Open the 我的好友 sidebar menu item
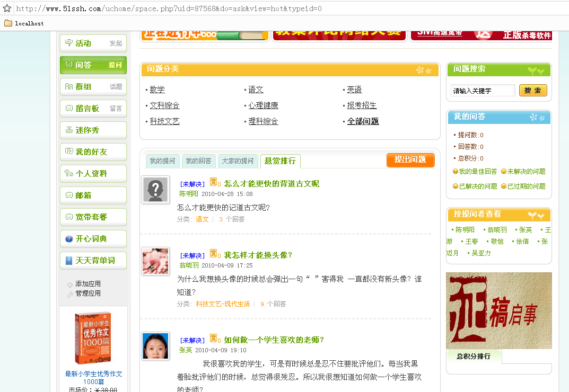 point(93,152)
